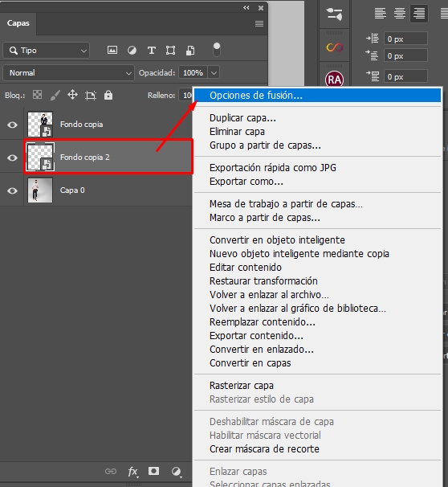The height and width of the screenshot is (487, 448).
Task: Choose Volver a enlazar al archivo...
Action: 318,295
